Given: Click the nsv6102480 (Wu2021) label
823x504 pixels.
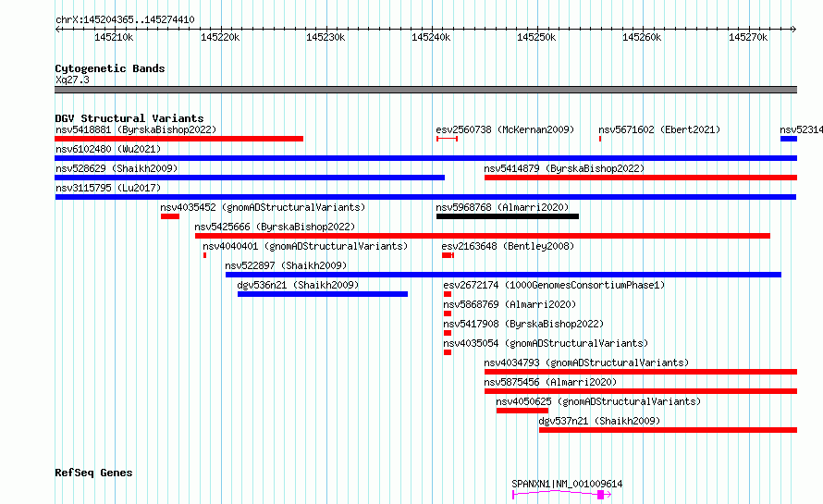Looking at the screenshot, I should [x=108, y=149].
